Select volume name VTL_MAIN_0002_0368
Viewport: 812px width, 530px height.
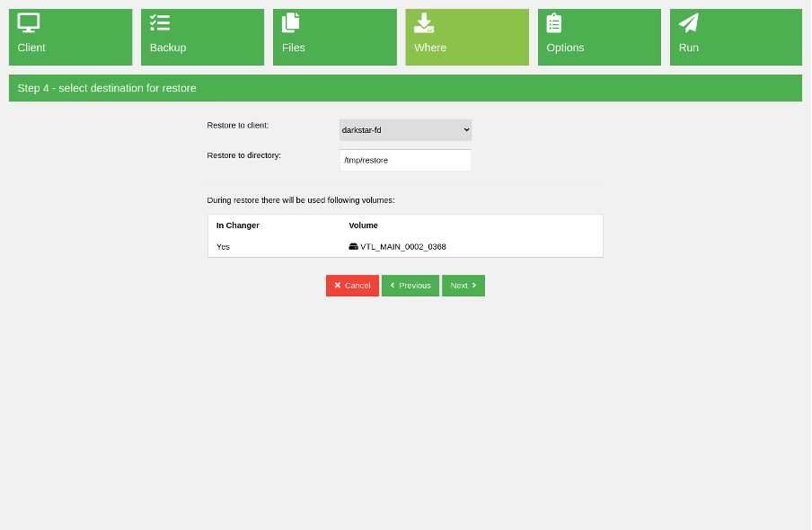click(403, 246)
